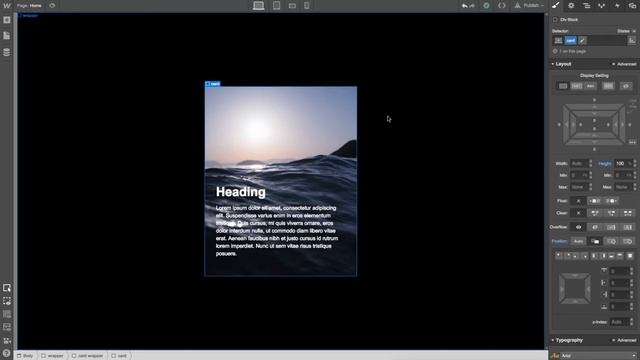Image resolution: width=640 pixels, height=360 pixels.
Task: Collapse the Layout section
Action: coord(562,64)
